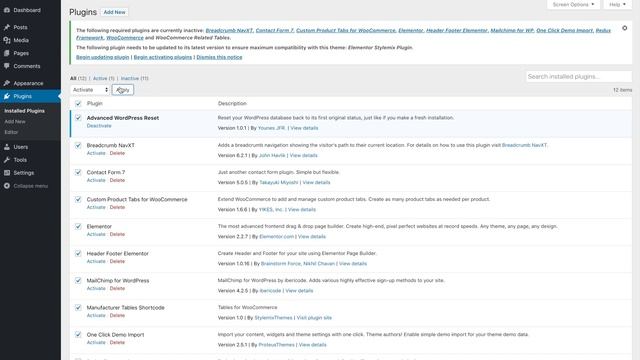Filter to Inactive plugins
Image resolution: width=640 pixels, height=360 pixels.
(x=135, y=78)
